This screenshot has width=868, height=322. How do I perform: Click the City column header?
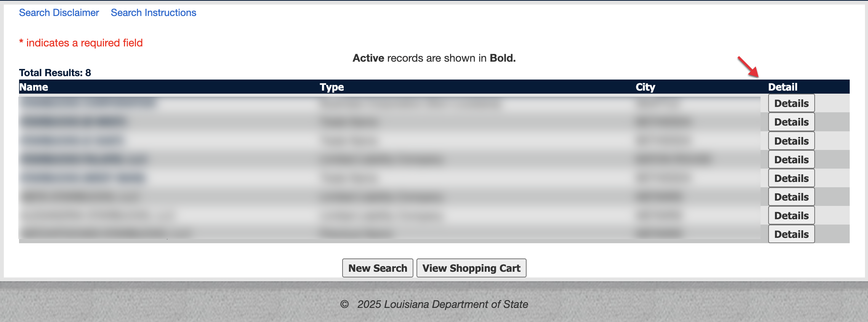click(x=645, y=87)
